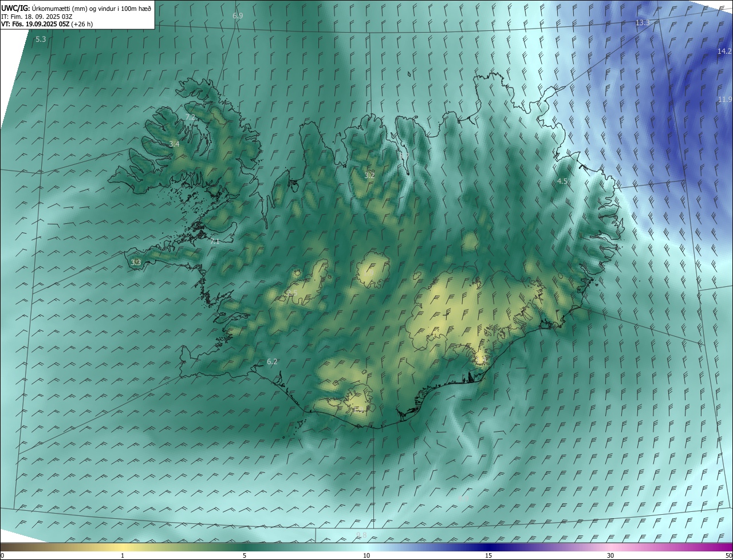Click the 0 tick on the color scale
Viewport: 733px width, 560px height.
click(2, 556)
